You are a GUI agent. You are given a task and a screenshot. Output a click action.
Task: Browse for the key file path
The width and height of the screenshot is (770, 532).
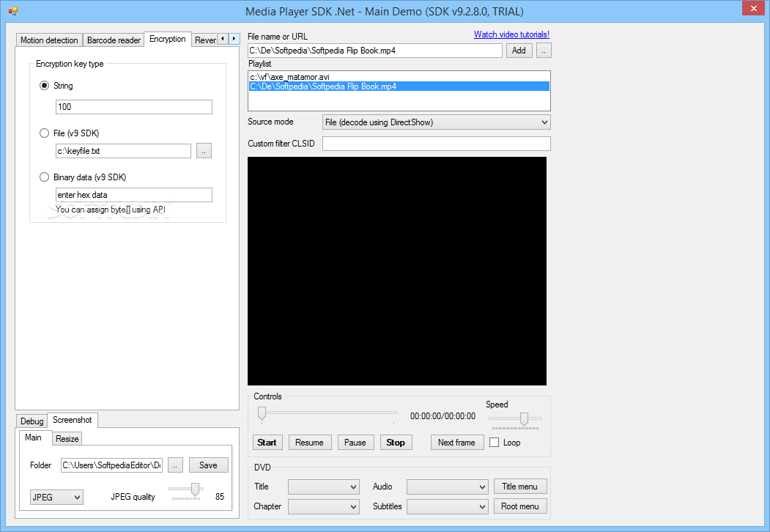204,151
